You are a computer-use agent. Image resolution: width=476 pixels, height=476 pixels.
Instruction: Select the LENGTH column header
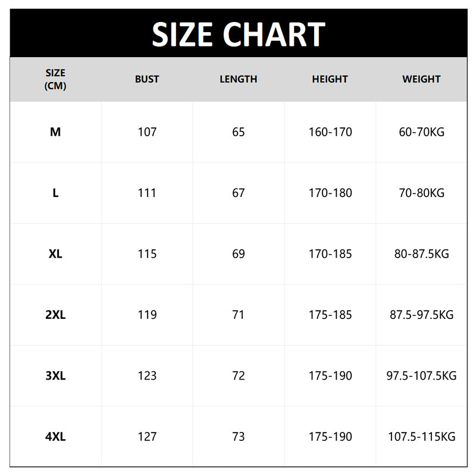[x=238, y=79]
